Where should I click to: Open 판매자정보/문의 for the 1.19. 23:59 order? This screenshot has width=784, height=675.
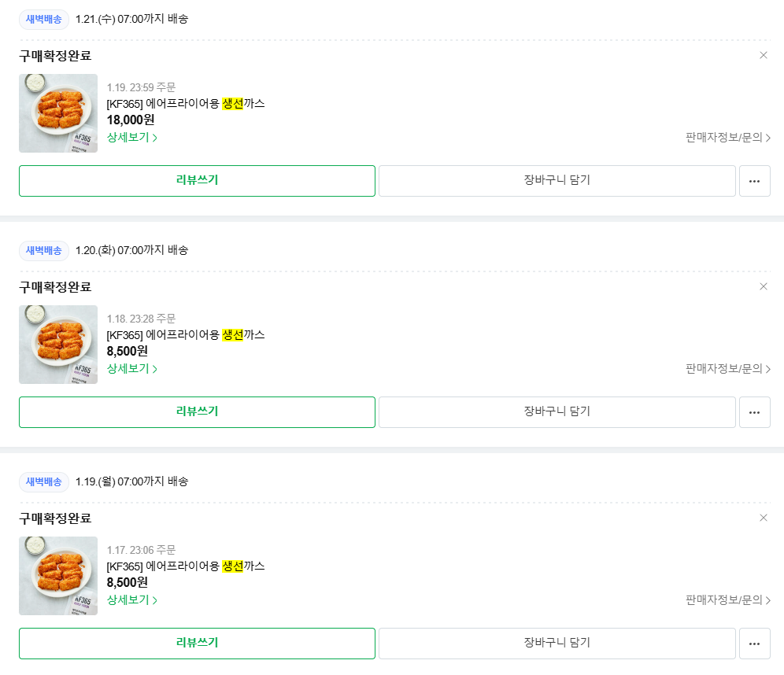pos(727,138)
